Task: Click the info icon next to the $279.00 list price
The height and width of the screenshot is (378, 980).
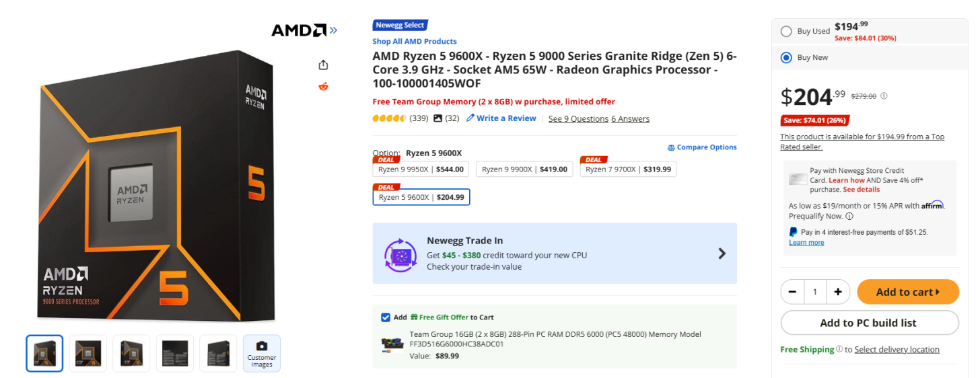Action: [884, 96]
